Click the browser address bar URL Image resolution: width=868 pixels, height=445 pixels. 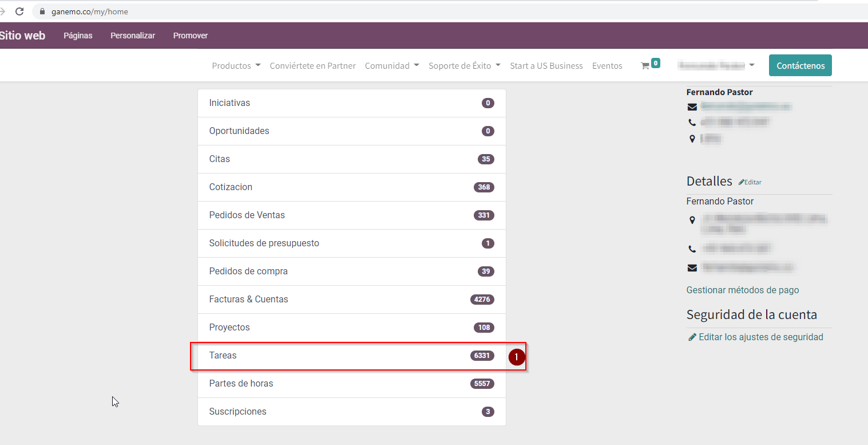(x=90, y=11)
